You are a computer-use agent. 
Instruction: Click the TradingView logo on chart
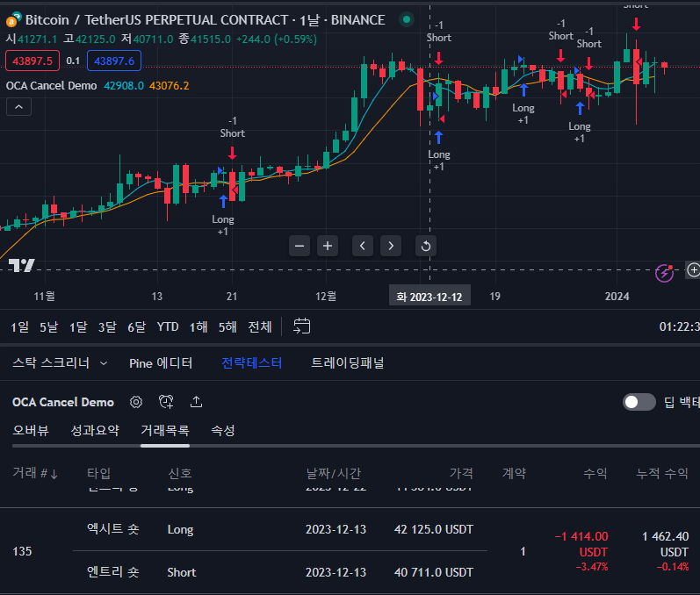tap(21, 266)
